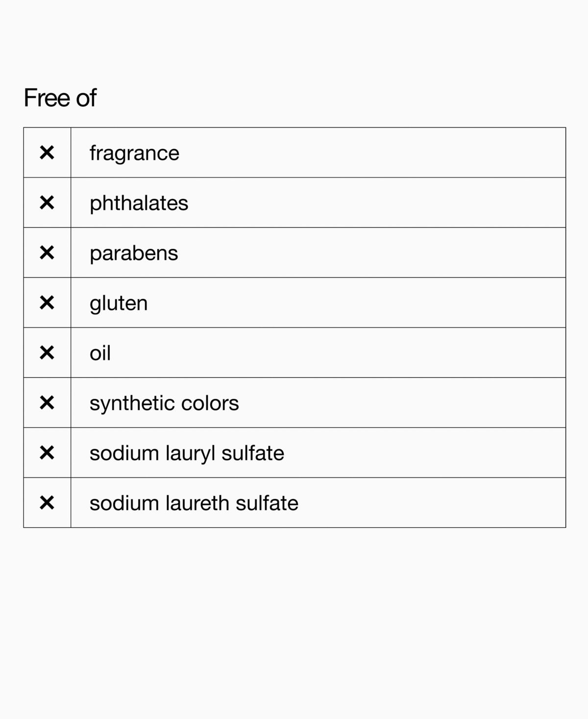The image size is (588, 719).
Task: Click the X icon beside fragrance
Action: [47, 153]
